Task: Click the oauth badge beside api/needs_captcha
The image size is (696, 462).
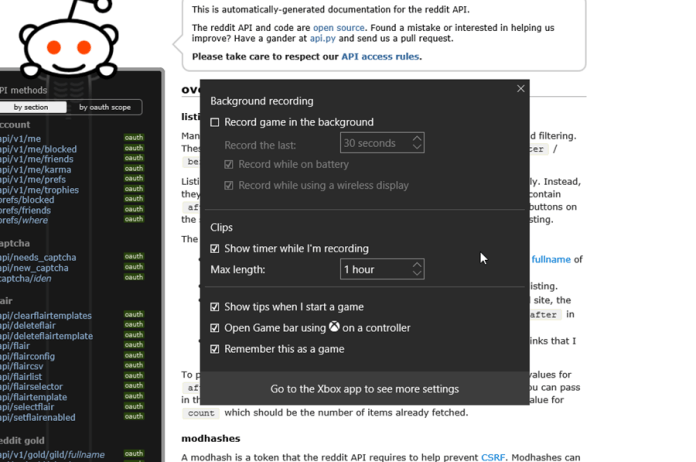Action: [x=134, y=257]
